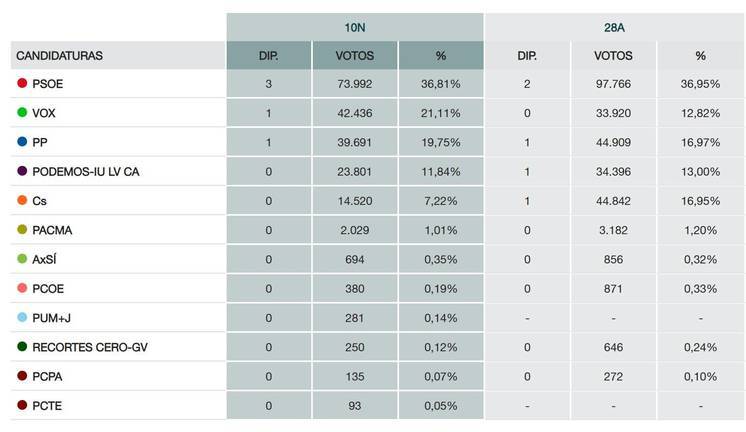Click the CANDIDATURAS column header
The image size is (746, 432).
click(x=58, y=55)
